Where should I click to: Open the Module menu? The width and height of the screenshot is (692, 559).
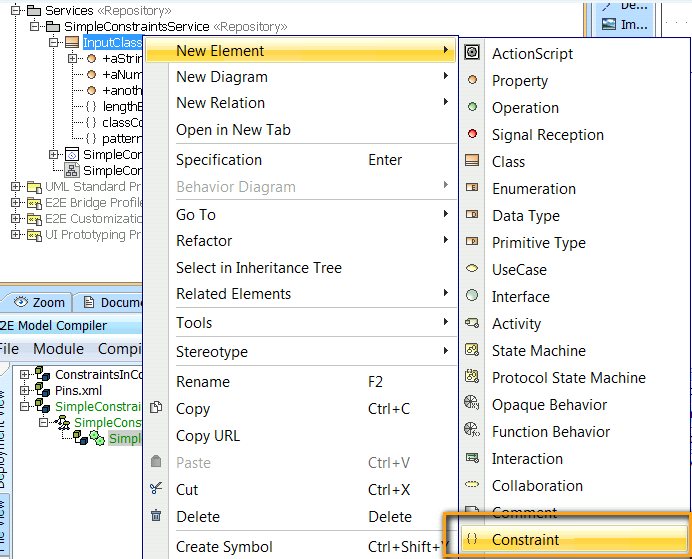(x=58, y=349)
